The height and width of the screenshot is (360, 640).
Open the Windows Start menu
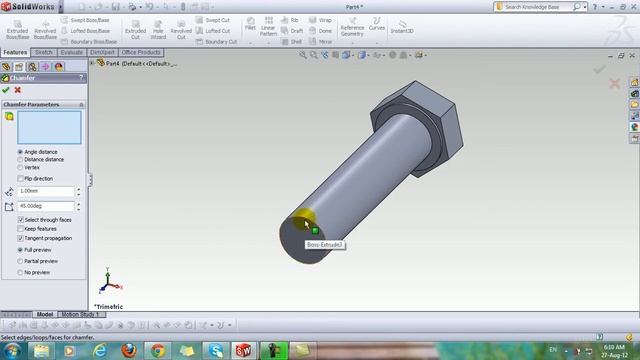click(x=12, y=351)
